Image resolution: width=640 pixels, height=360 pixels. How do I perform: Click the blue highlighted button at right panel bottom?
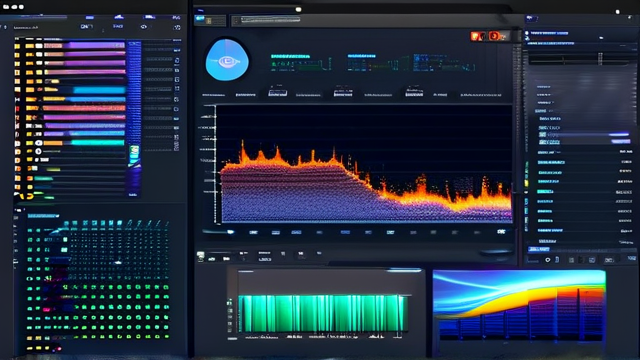tap(539, 249)
